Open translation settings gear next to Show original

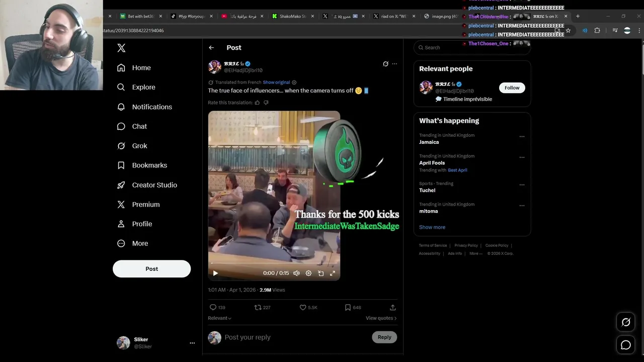tap(294, 82)
